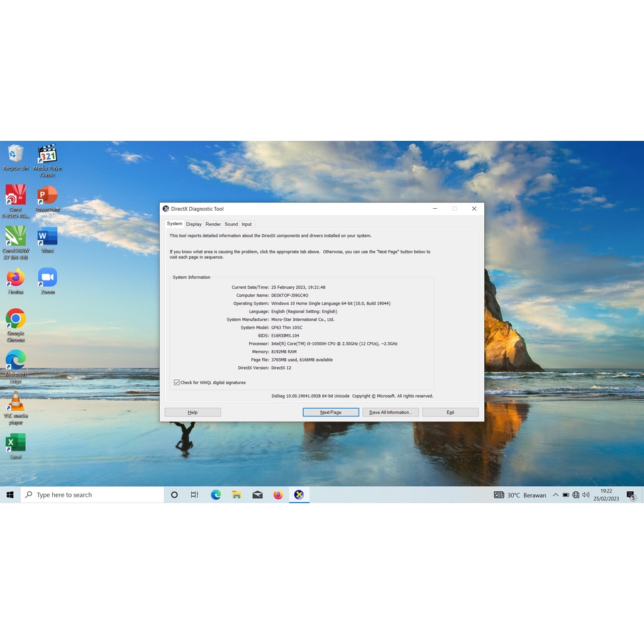644x644 pixels.
Task: Click the Help button
Action: (192, 412)
